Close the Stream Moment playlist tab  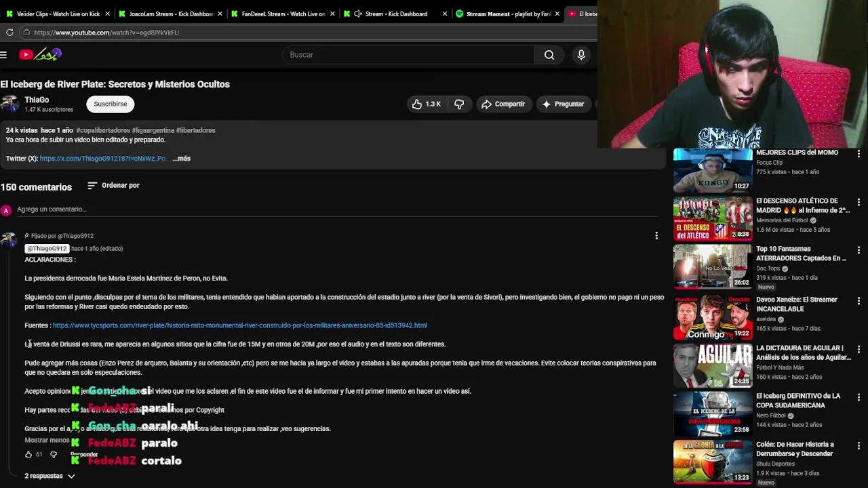[557, 14]
